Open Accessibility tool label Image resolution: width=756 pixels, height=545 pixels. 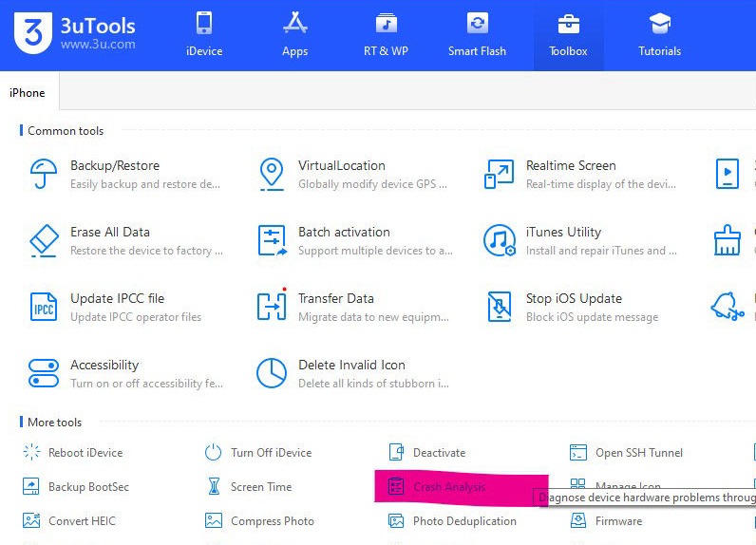click(x=104, y=366)
